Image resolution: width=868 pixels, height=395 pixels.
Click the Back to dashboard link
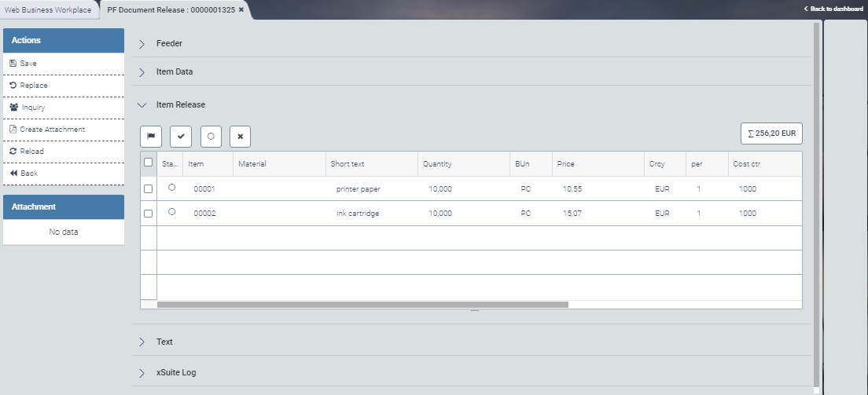click(x=833, y=9)
